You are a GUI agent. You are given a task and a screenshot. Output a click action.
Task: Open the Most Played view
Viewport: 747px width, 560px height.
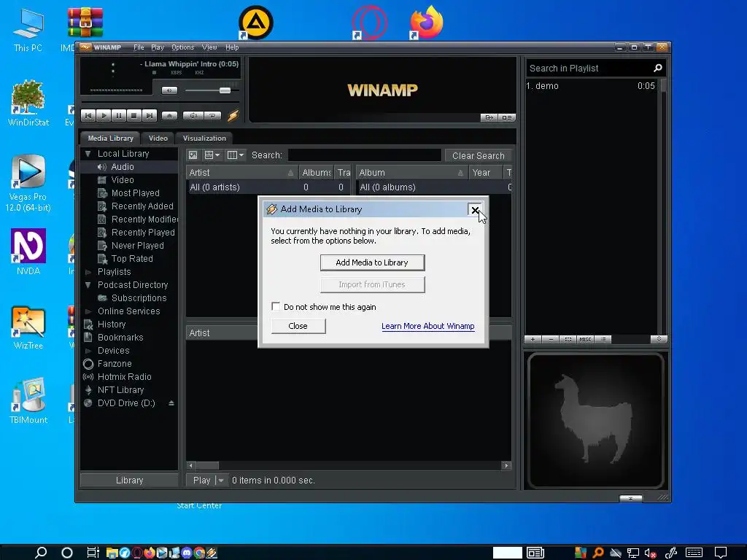[x=135, y=192]
